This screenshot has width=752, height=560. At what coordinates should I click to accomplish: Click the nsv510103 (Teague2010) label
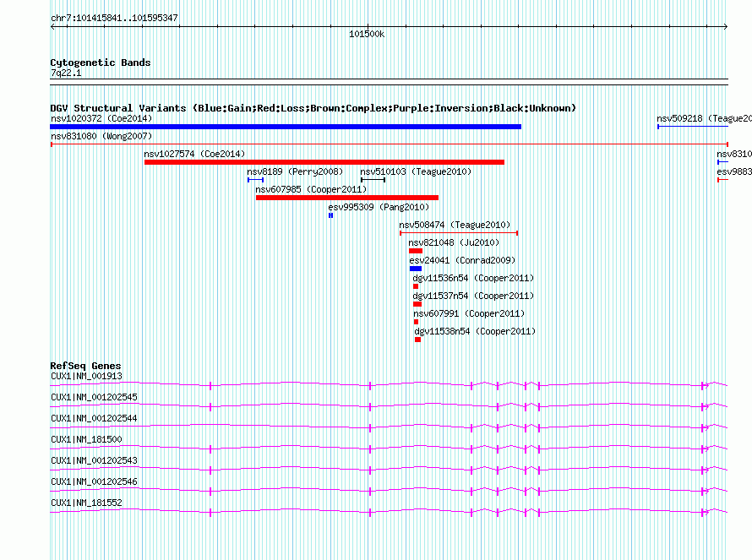416,171
